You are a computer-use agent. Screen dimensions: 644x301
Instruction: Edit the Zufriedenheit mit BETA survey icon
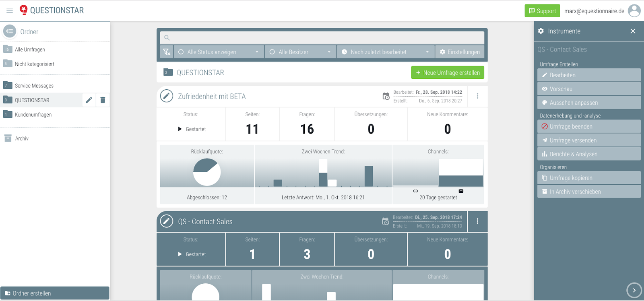click(x=167, y=96)
